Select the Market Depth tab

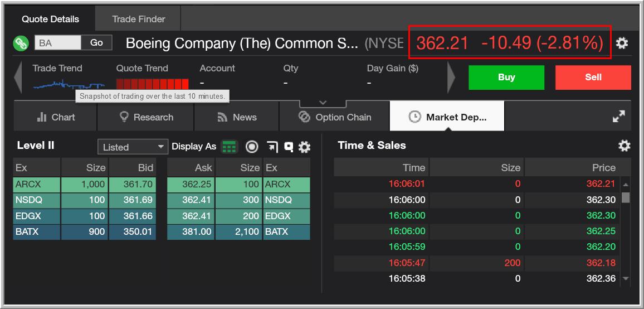447,117
